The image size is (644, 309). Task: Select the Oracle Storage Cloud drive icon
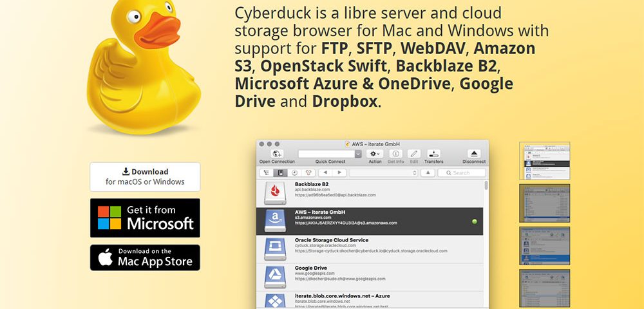pos(275,248)
